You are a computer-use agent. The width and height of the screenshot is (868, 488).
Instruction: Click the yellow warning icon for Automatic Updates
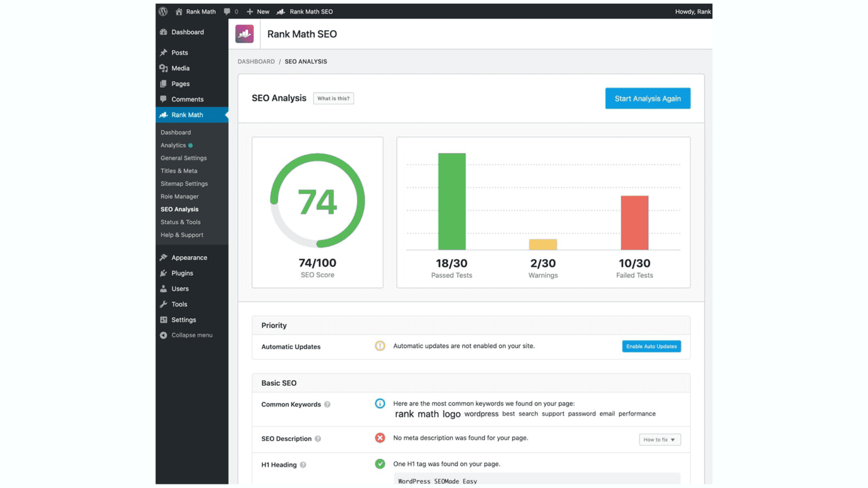[x=380, y=346]
